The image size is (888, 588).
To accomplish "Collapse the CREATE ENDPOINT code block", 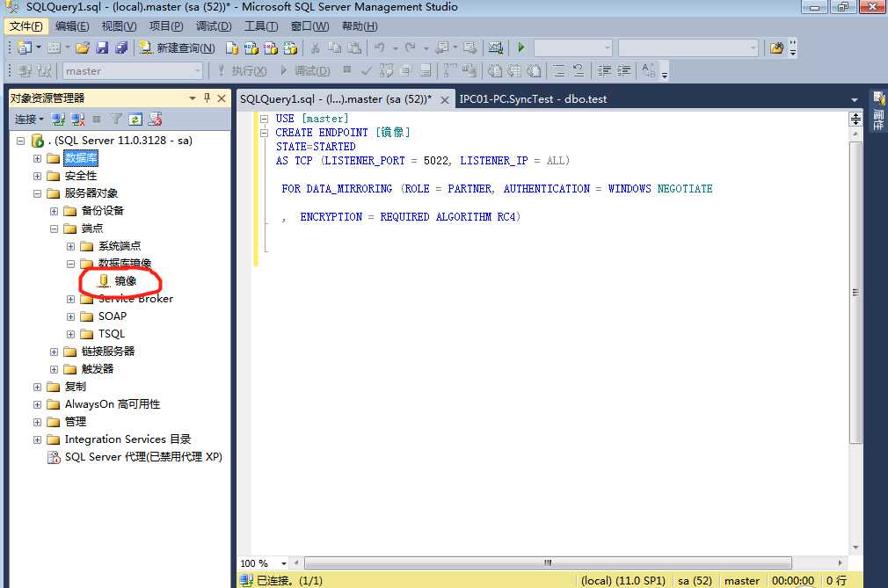I will click(x=264, y=133).
